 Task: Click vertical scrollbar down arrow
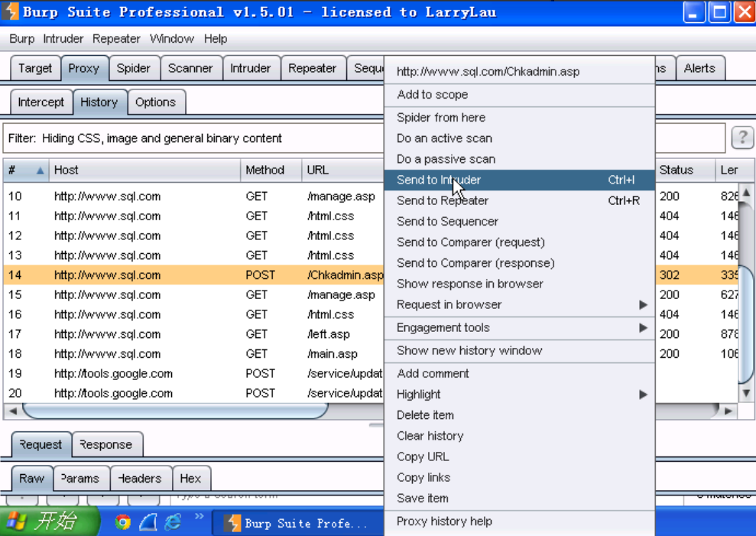746,394
